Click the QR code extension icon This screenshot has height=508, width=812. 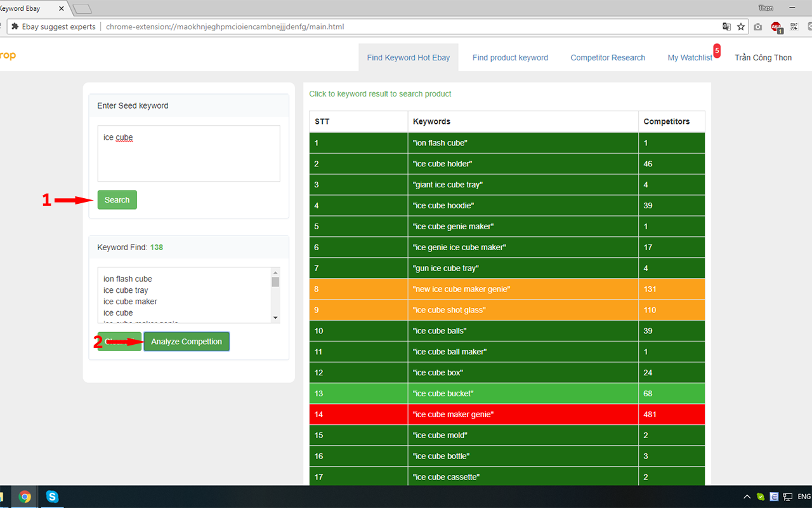tap(794, 27)
